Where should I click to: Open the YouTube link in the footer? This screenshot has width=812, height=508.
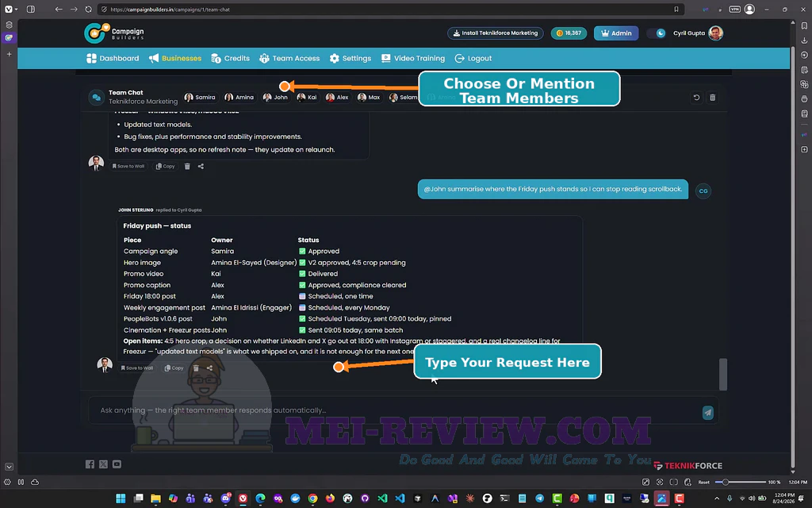pyautogui.click(x=117, y=464)
